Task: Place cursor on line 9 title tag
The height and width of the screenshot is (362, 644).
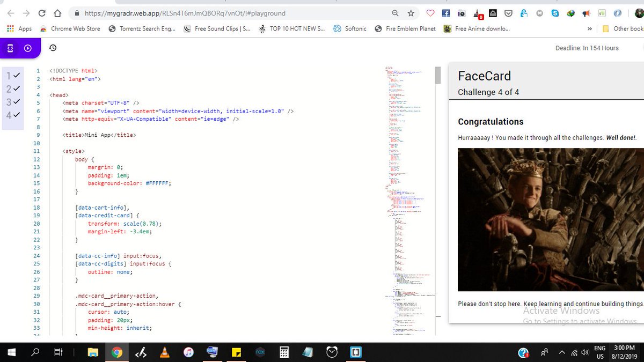Action: [99, 135]
